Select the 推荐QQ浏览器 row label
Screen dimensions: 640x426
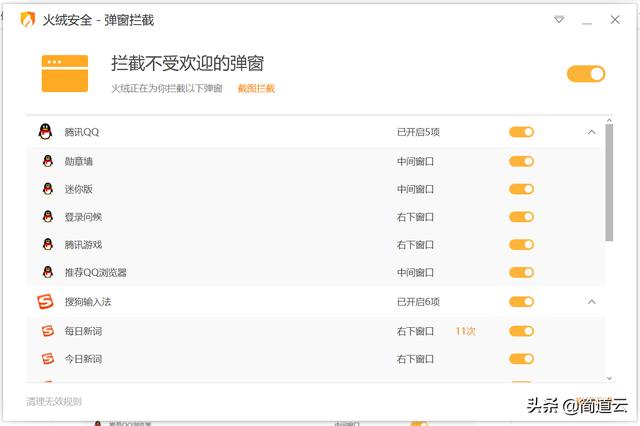96,272
